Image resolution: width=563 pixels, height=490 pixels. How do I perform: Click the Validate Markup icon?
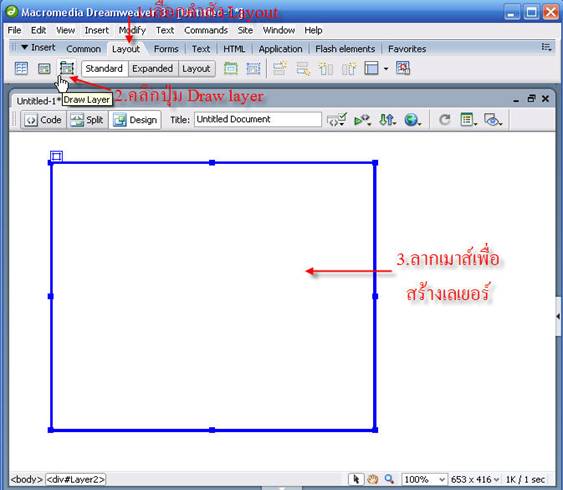[x=362, y=120]
